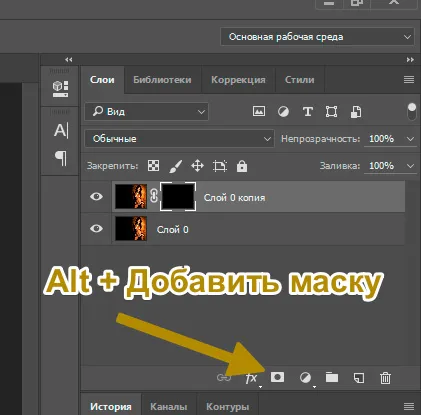Select the Слой 0 image thumbnail
The image size is (421, 415).
point(131,228)
